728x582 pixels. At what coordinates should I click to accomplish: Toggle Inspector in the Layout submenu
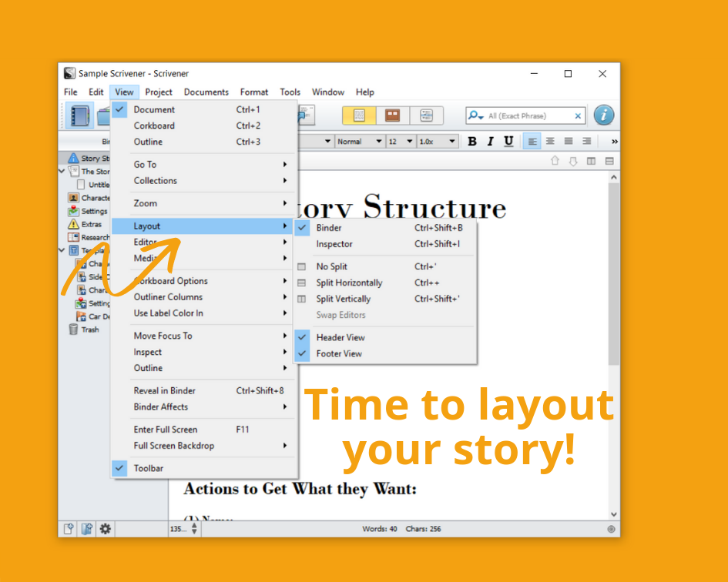pos(385,244)
